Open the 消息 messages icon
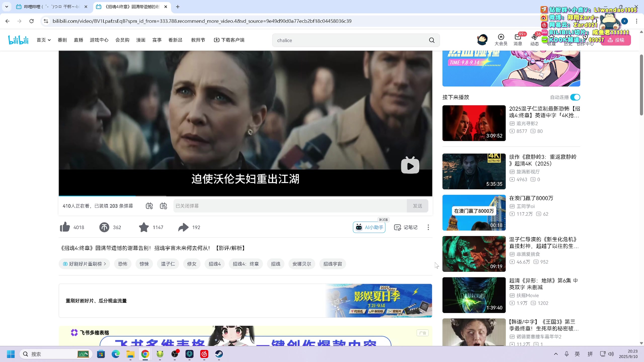Viewport: 644px width, 362px height. tap(518, 40)
